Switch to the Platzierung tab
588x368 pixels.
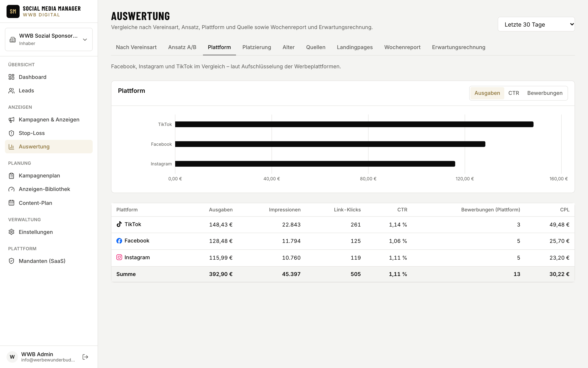257,47
